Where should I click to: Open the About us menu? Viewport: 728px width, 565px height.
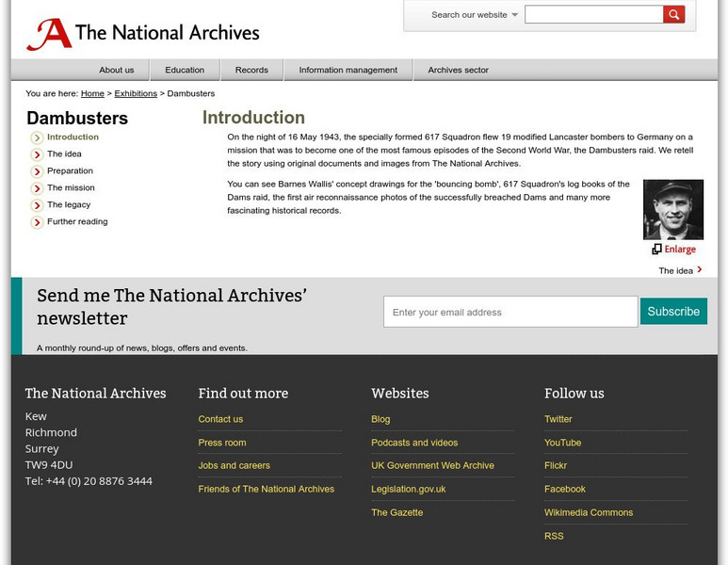117,70
